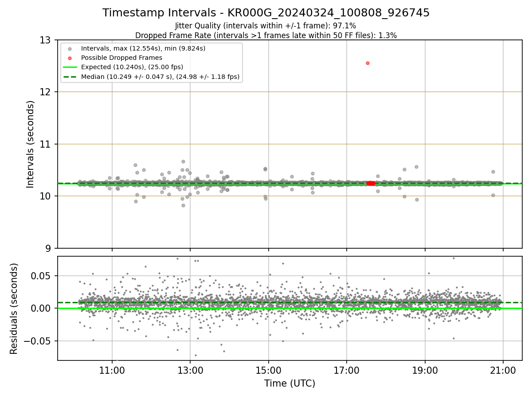Screen dimensions: 532x399
Task: Click the 'Residuals (seconds)' y-axis label
Action: click(x=14, y=309)
